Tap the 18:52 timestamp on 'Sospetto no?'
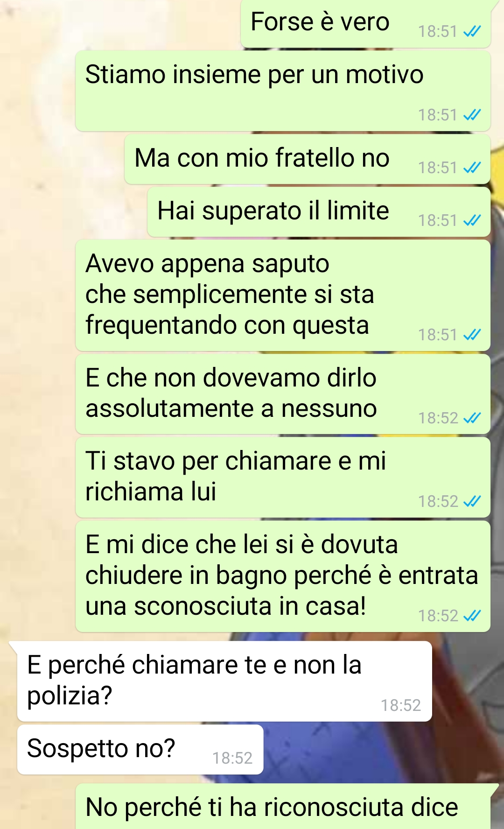Image resolution: width=504 pixels, height=829 pixels. pyautogui.click(x=232, y=758)
